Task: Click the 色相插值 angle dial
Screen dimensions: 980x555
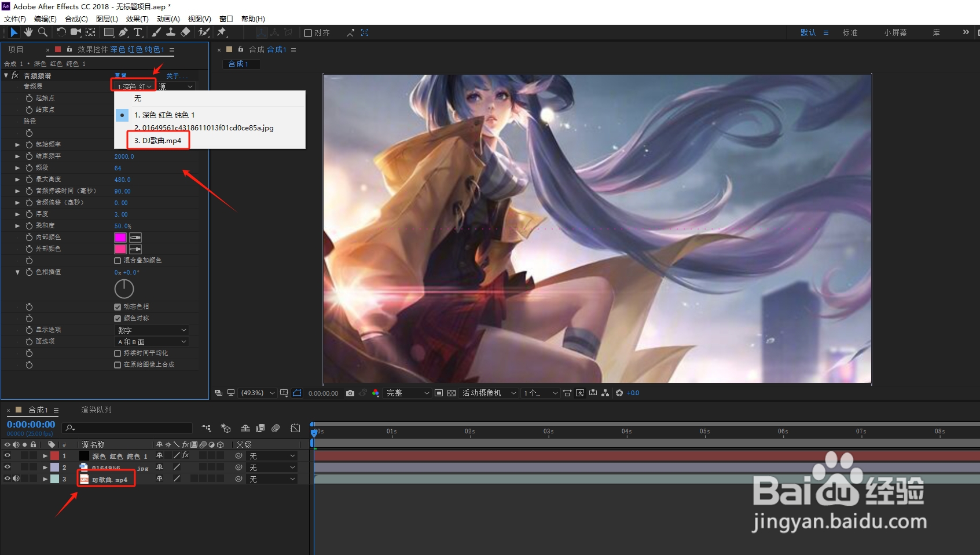Action: (x=124, y=289)
